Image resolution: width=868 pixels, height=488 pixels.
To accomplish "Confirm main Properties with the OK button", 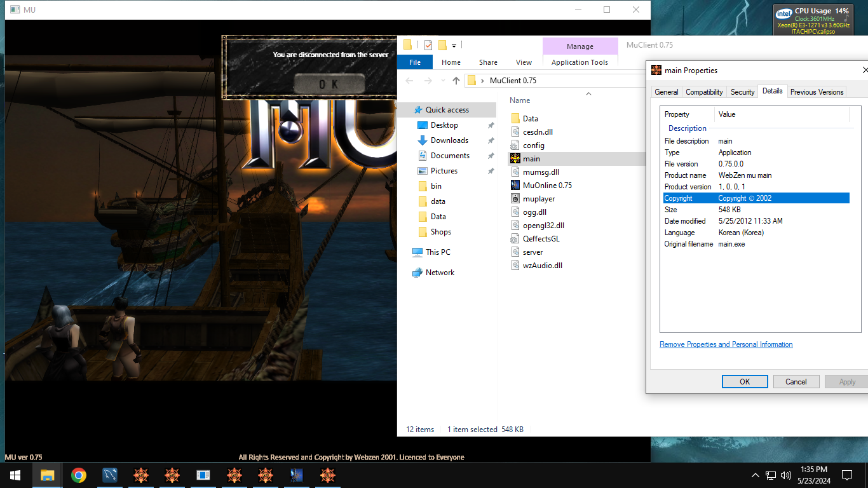I will point(745,382).
